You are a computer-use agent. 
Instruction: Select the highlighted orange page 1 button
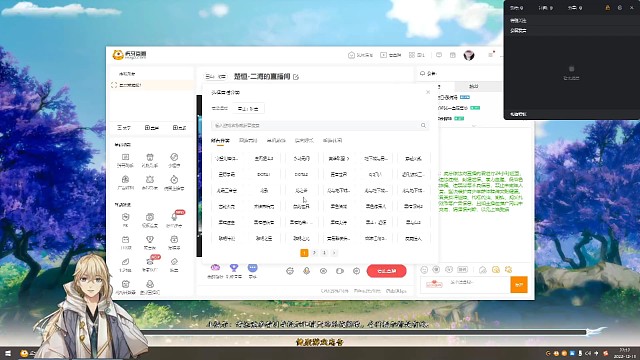point(304,253)
